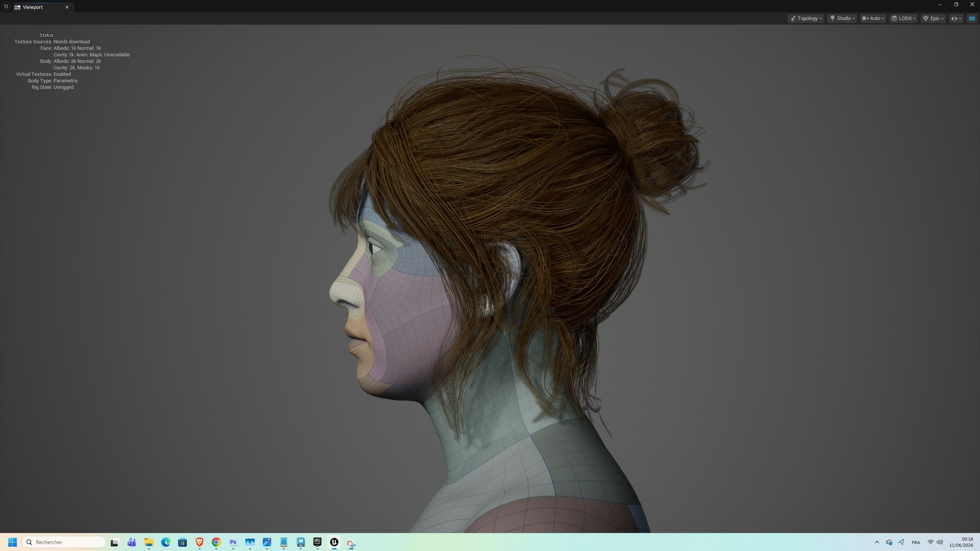This screenshot has width=980, height=551.
Task: Open the Epic quality preset dropdown
Action: pos(934,18)
